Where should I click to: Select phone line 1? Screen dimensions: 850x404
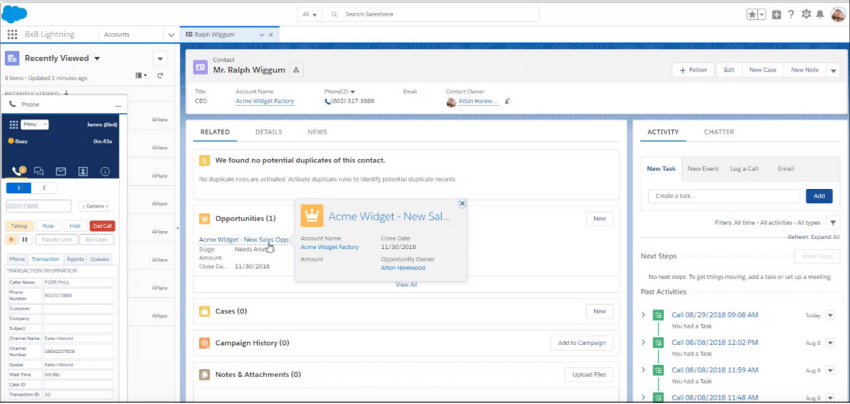point(18,188)
